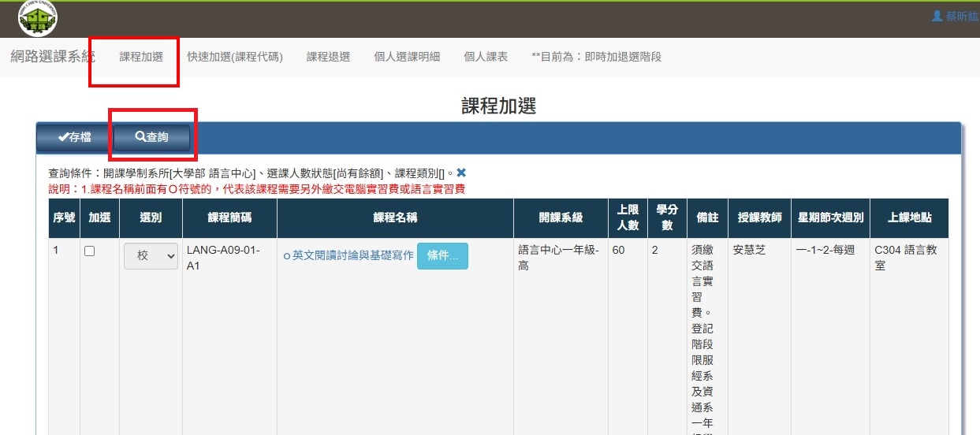Open the 網路選課系統 home link
This screenshot has width=980, height=435.
coord(53,57)
